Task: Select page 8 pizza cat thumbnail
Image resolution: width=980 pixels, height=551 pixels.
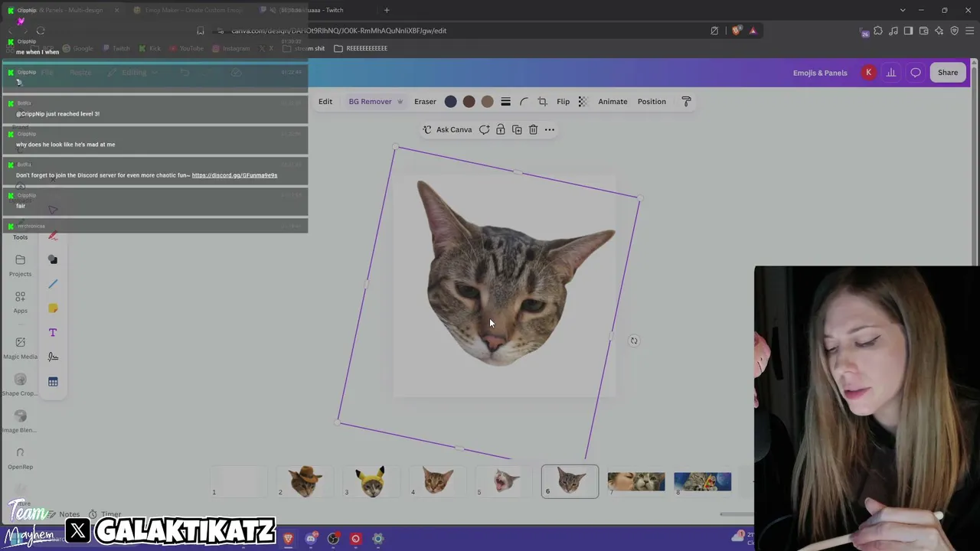Action: 703,481
